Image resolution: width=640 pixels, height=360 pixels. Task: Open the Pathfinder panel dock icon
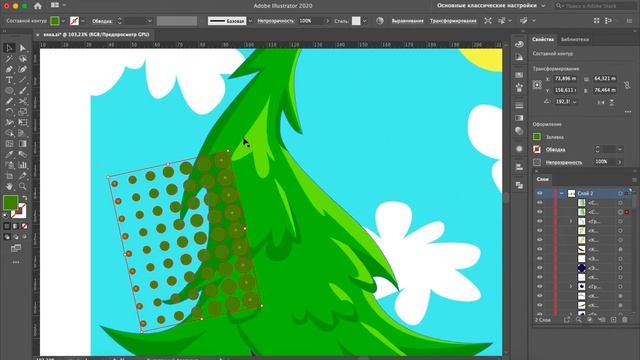(519, 185)
